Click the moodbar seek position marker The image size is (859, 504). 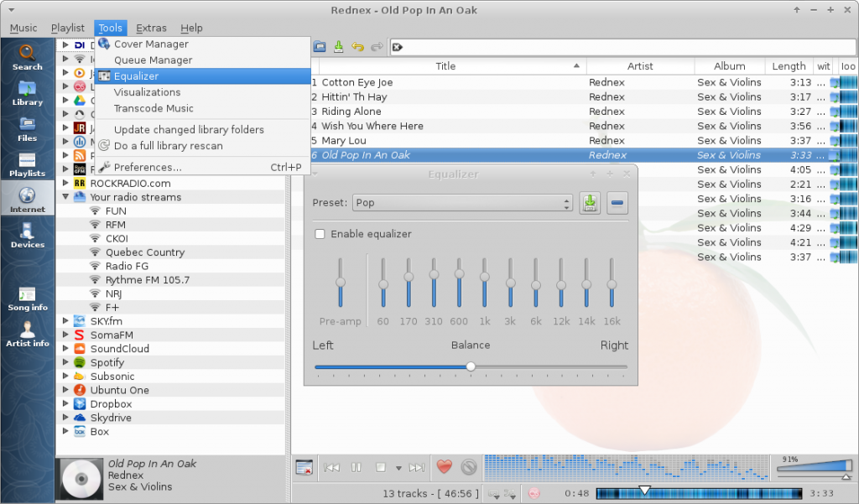tap(645, 489)
